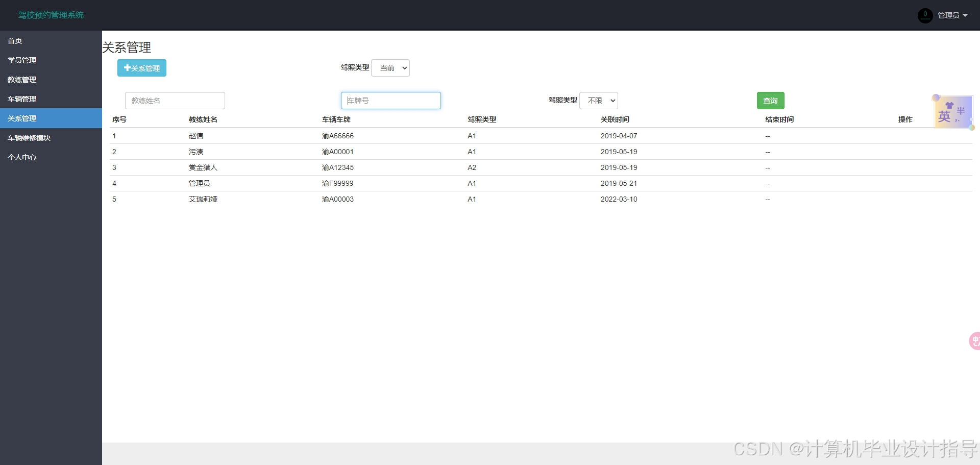Click the 教练姓名 column header
Image resolution: width=980 pixels, height=465 pixels.
[203, 119]
